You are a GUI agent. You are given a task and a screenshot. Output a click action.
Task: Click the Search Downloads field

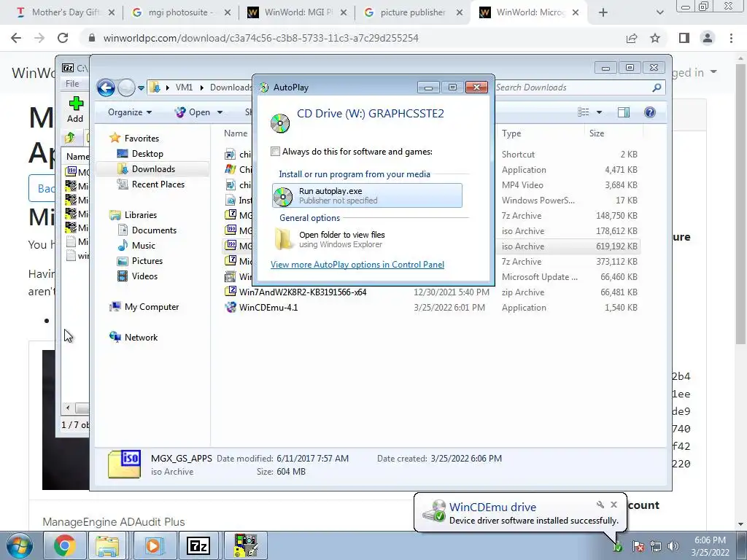(574, 87)
